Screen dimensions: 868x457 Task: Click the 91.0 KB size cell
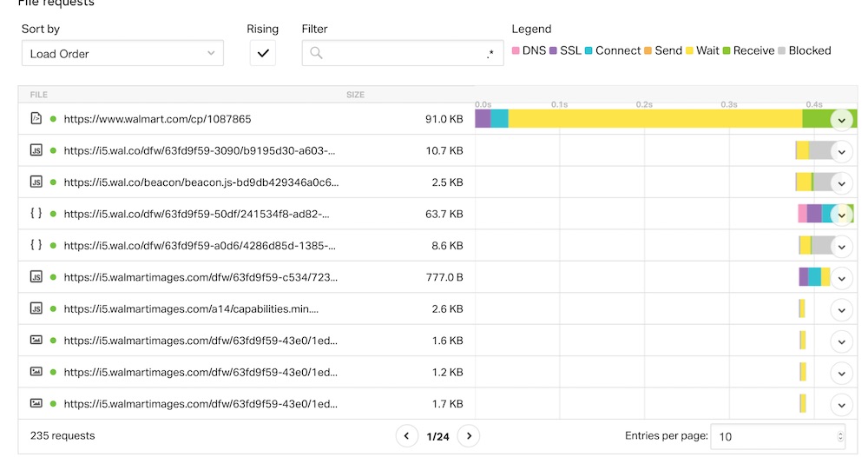(x=444, y=119)
